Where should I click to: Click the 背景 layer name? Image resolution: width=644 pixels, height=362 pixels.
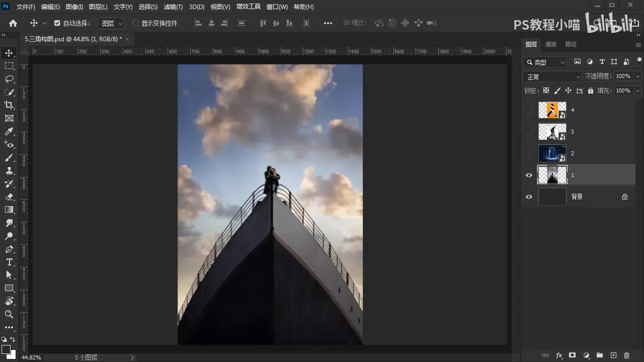(577, 197)
